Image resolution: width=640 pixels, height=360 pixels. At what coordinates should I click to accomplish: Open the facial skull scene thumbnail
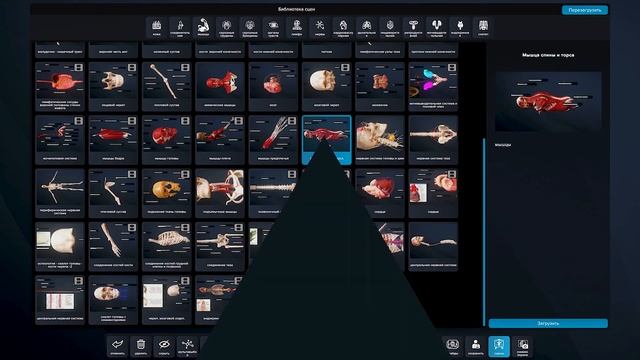click(113, 87)
